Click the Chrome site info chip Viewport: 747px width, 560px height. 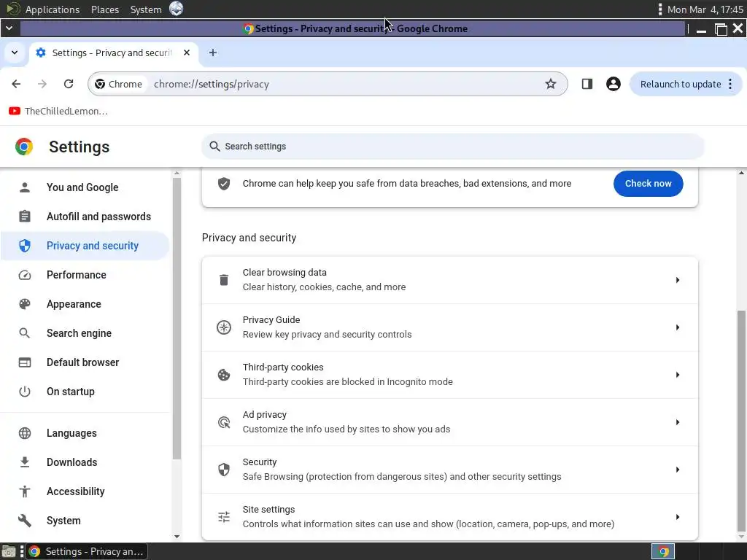coord(118,84)
